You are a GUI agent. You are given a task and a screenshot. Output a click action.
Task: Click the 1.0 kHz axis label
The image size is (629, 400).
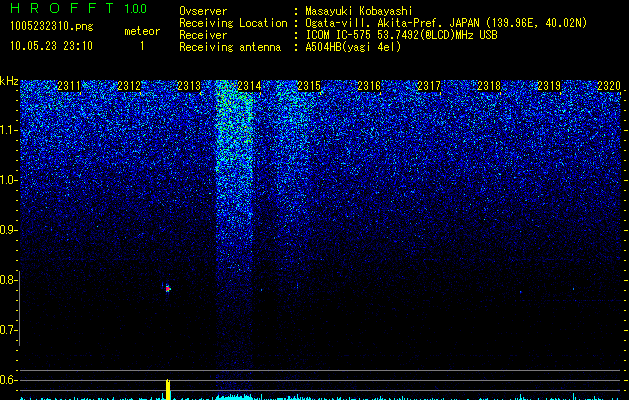[8, 180]
